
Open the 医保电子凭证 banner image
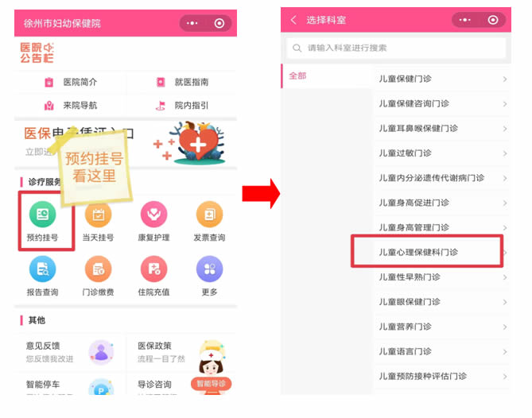(126, 144)
